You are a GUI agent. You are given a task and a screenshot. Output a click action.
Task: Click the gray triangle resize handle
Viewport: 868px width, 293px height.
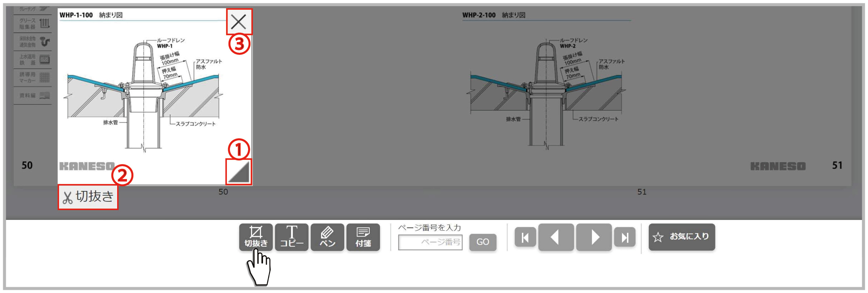point(239,172)
